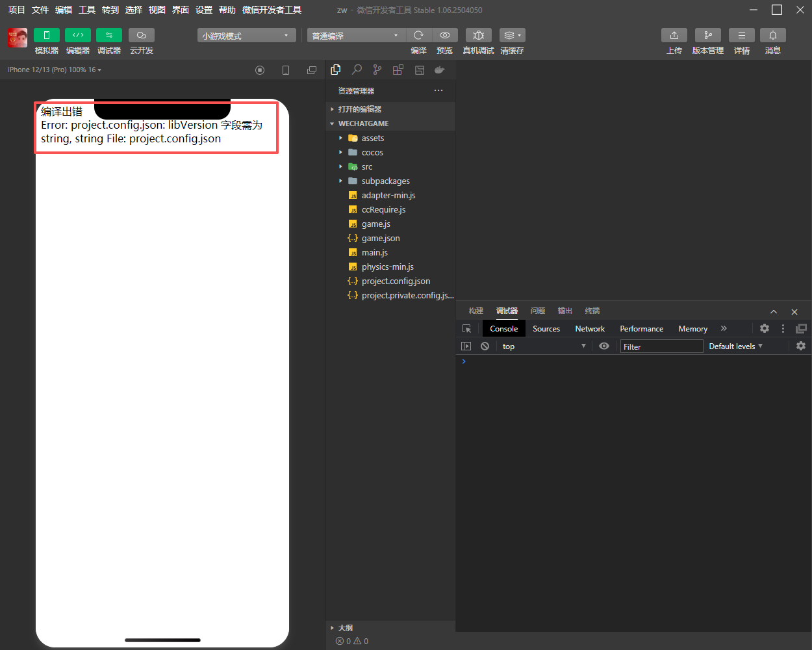Viewport: 812px width, 650px height.
Task: Open the top context dropdown
Action: tap(544, 346)
